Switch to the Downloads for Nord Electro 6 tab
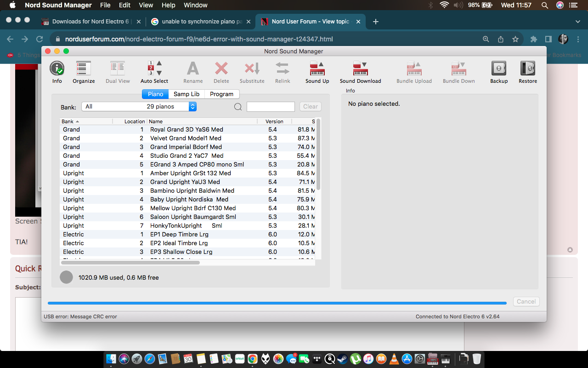The image size is (588, 368). (x=91, y=22)
